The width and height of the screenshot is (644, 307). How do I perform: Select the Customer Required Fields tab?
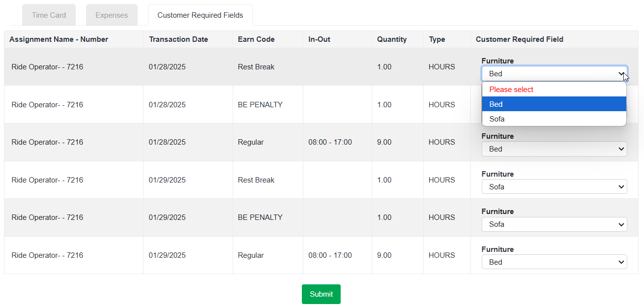pos(200,15)
